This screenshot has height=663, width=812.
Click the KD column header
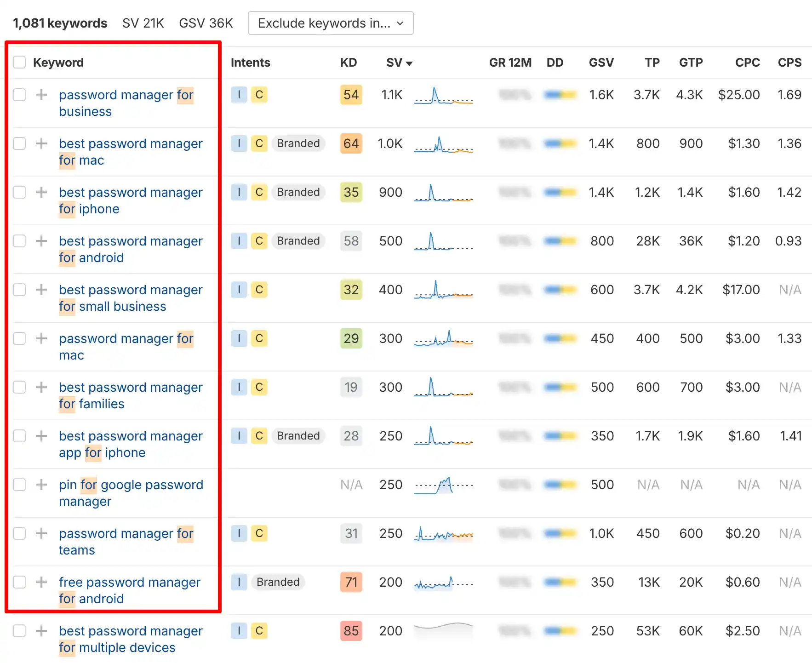[348, 63]
